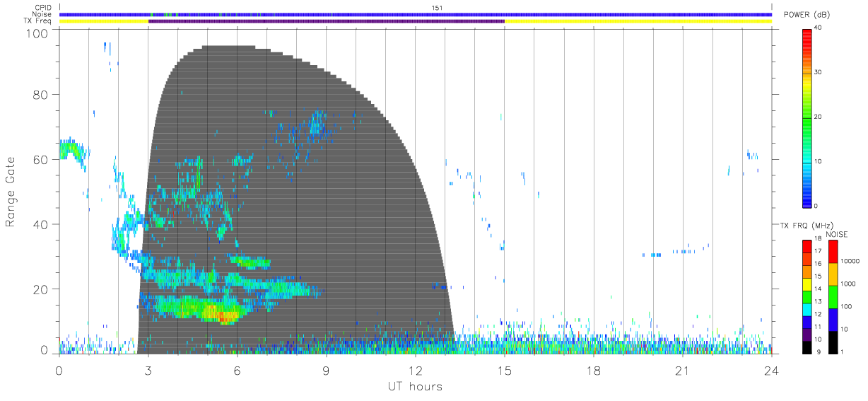Click the UT hours axis title
Viewport: 868px width, 401px height.
coord(415,386)
